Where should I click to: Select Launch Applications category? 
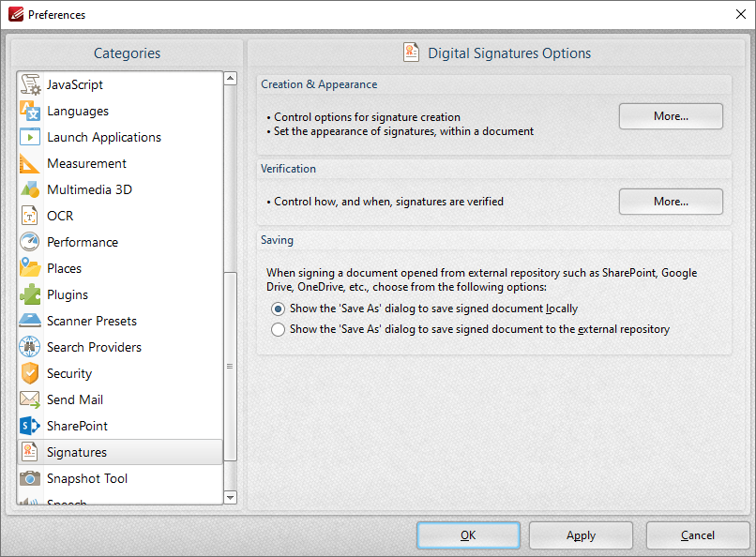(x=121, y=137)
